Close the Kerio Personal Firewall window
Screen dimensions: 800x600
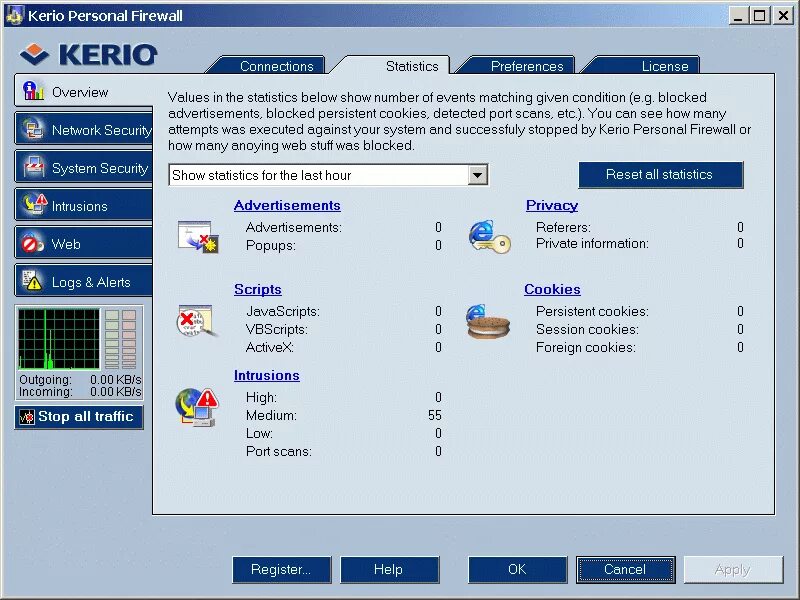point(783,15)
